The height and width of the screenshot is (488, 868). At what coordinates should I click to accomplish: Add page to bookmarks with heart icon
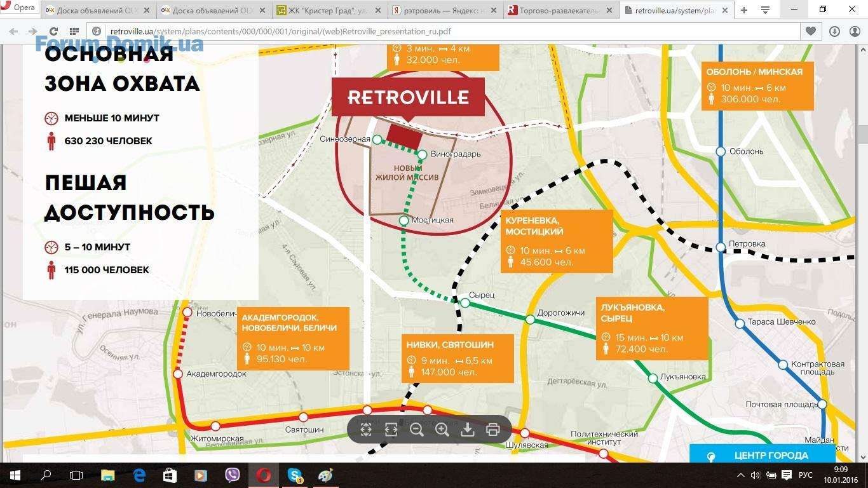pyautogui.click(x=811, y=31)
